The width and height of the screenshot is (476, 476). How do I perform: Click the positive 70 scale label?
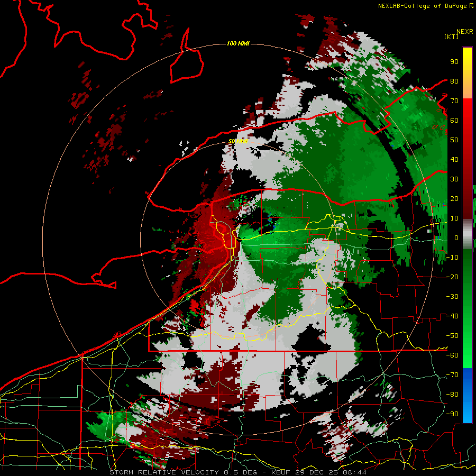click(454, 101)
